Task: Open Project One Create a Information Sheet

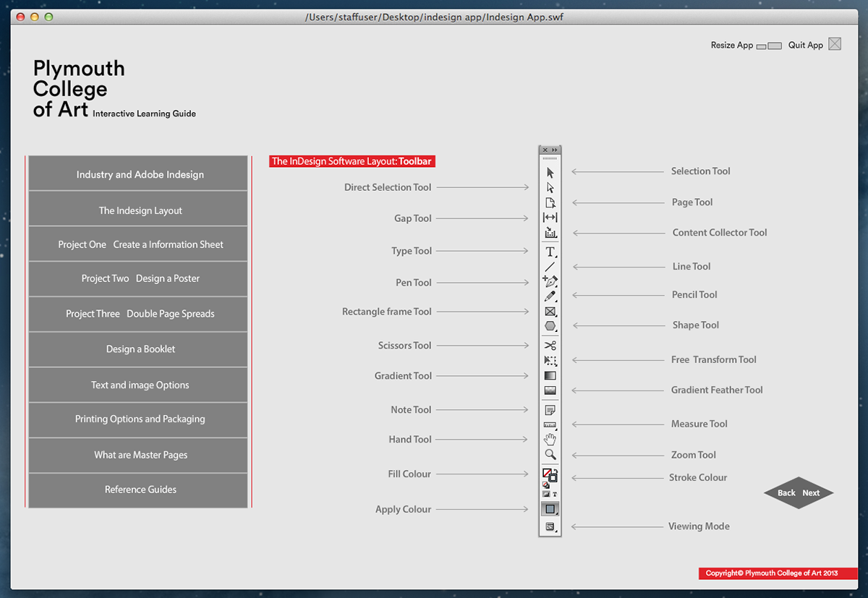Action: pyautogui.click(x=138, y=244)
